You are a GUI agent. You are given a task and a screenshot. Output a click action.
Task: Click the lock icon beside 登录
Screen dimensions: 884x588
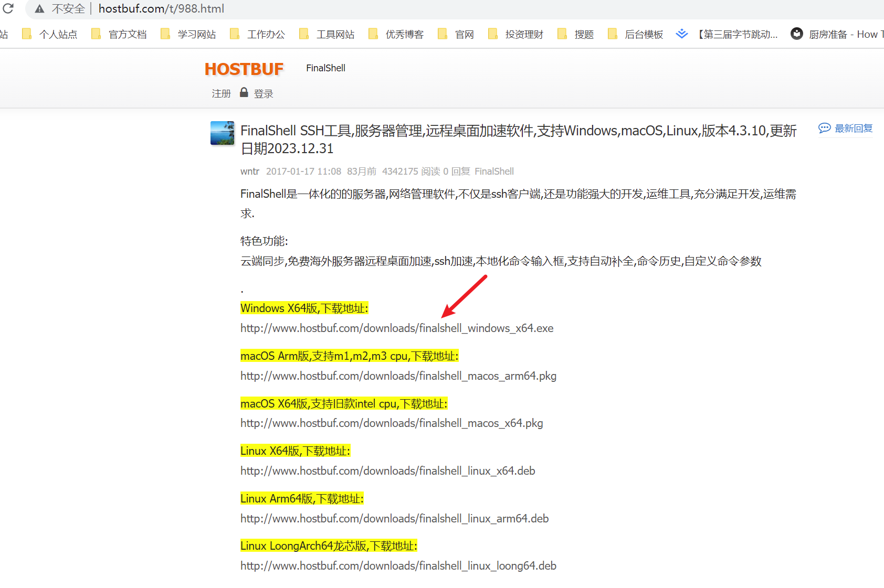[244, 92]
